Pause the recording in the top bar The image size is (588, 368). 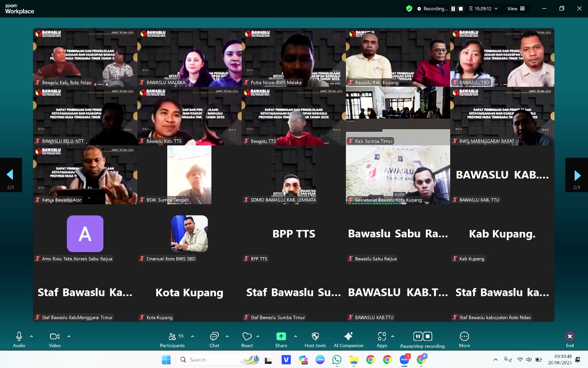pos(453,9)
